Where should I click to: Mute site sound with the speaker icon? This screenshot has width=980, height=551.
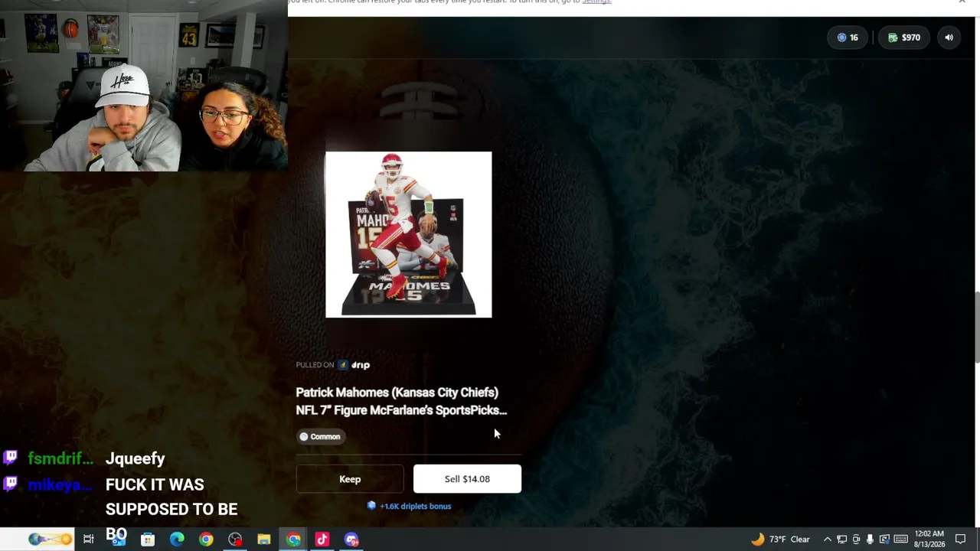pyautogui.click(x=949, y=37)
